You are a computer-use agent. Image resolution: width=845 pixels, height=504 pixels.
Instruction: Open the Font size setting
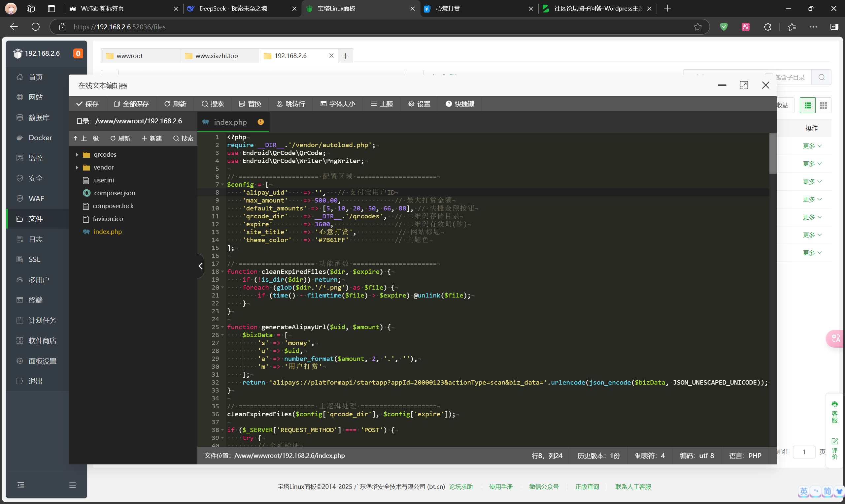tap(338, 104)
